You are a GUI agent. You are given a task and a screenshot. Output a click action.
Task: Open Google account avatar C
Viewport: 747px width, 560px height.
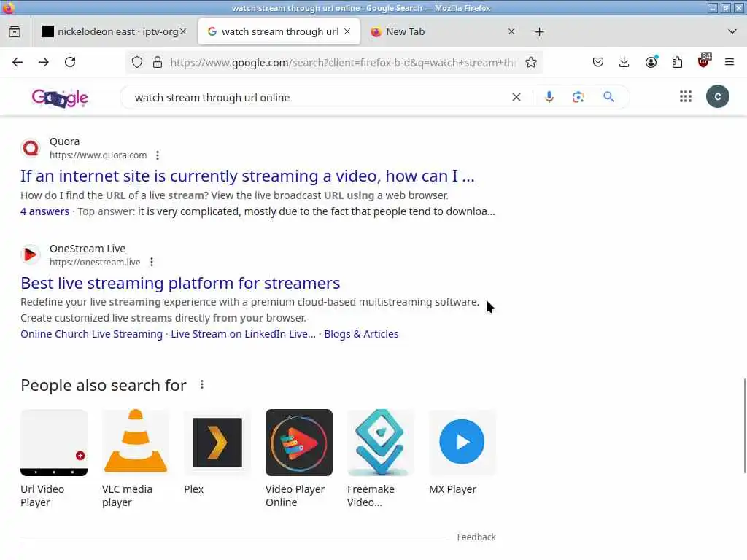click(718, 97)
